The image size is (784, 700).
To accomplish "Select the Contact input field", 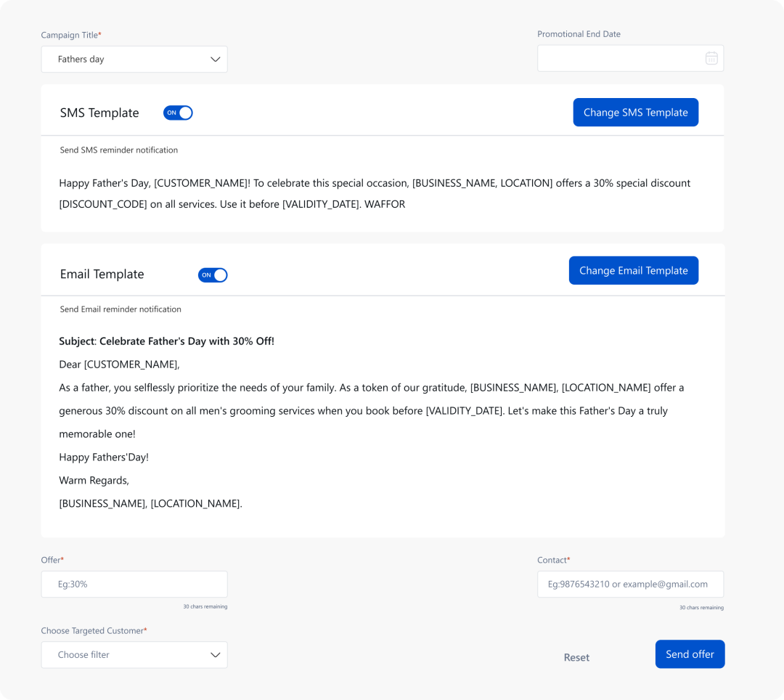I will pos(630,584).
